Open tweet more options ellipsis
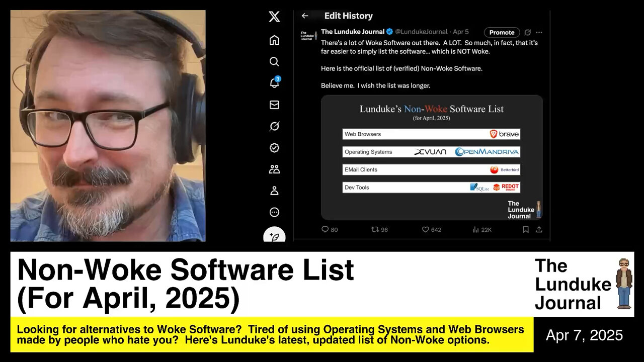Screen dimensions: 644x362 click(539, 32)
